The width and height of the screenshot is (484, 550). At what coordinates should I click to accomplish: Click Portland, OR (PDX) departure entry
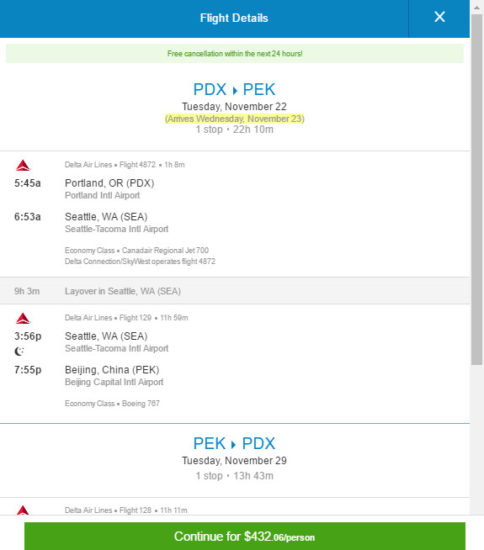109,183
